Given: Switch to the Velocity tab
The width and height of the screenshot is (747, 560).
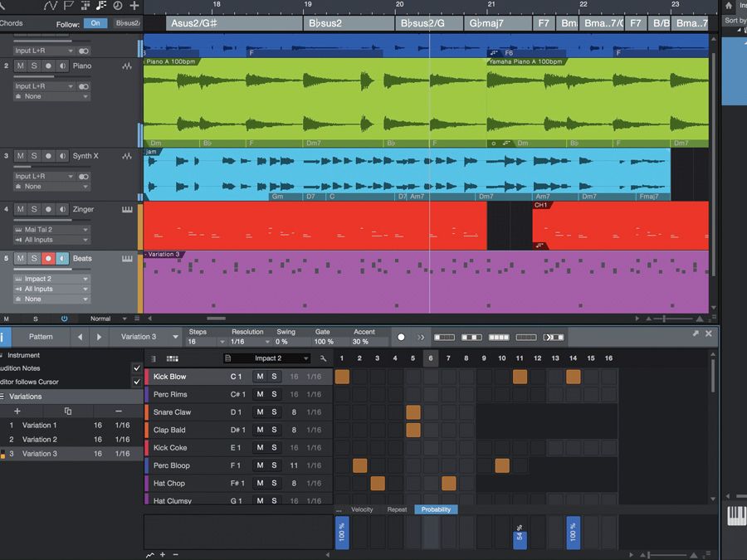Looking at the screenshot, I should (x=362, y=510).
